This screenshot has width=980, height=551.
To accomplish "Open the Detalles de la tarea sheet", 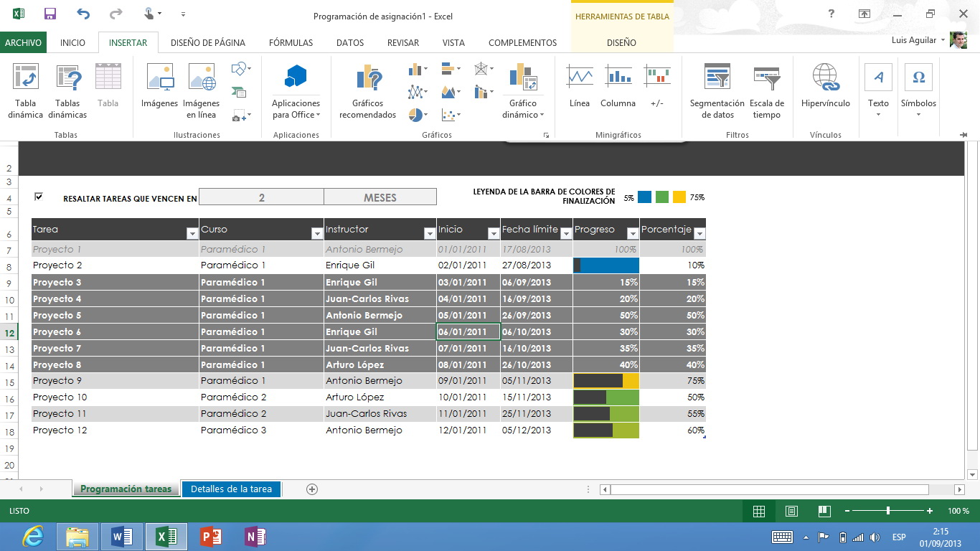I will [231, 489].
